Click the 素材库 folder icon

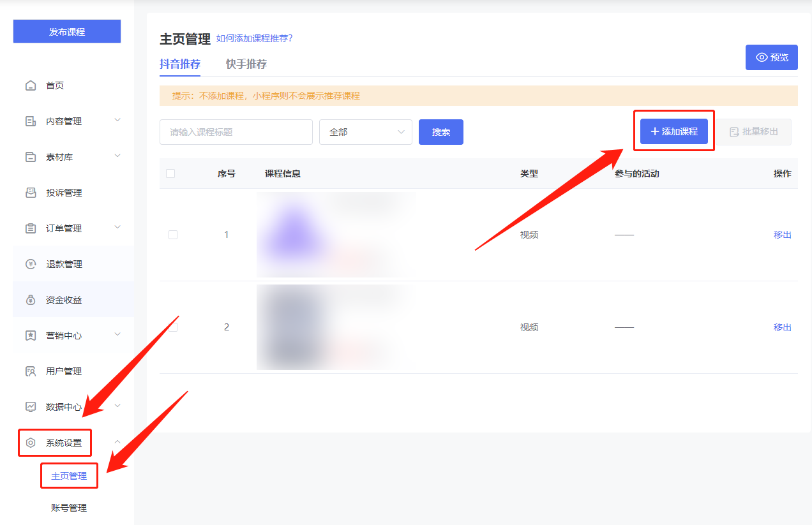click(x=31, y=157)
